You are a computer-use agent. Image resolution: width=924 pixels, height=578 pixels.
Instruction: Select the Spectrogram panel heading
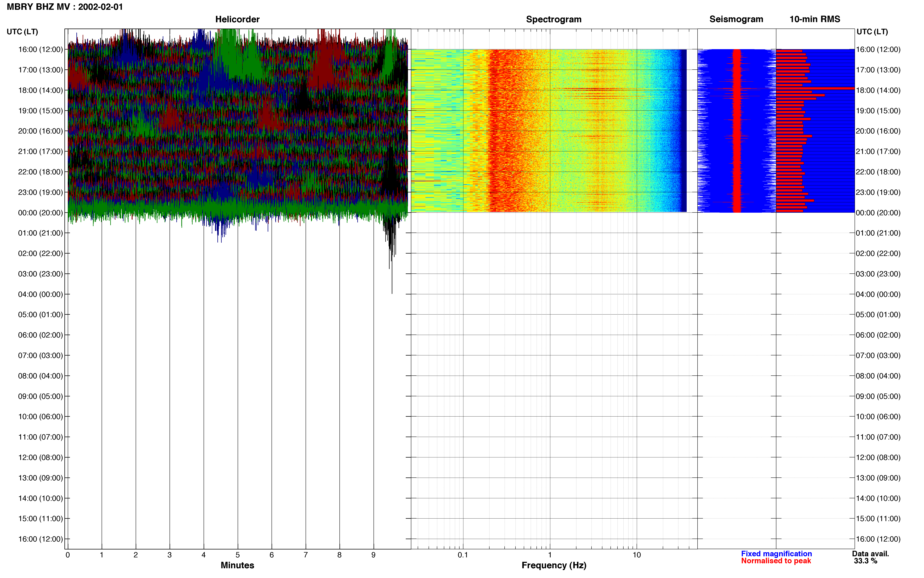554,19
